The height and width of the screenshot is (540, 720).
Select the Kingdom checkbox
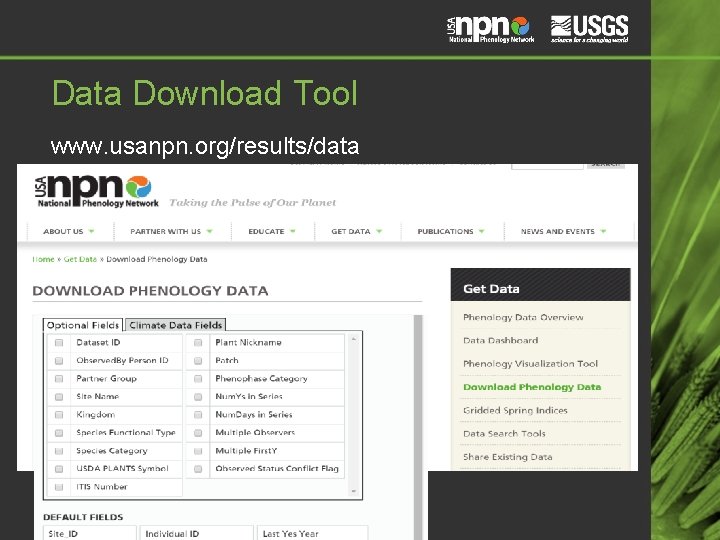coord(59,415)
